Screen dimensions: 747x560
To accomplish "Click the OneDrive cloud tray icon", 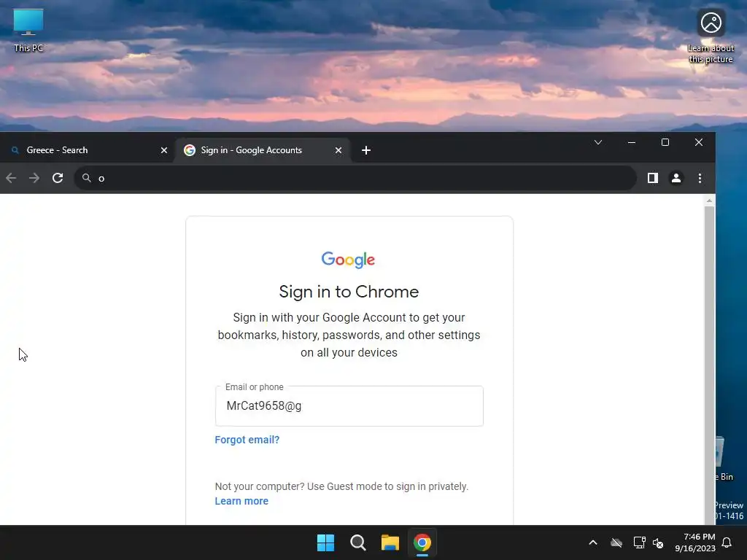I will [616, 542].
